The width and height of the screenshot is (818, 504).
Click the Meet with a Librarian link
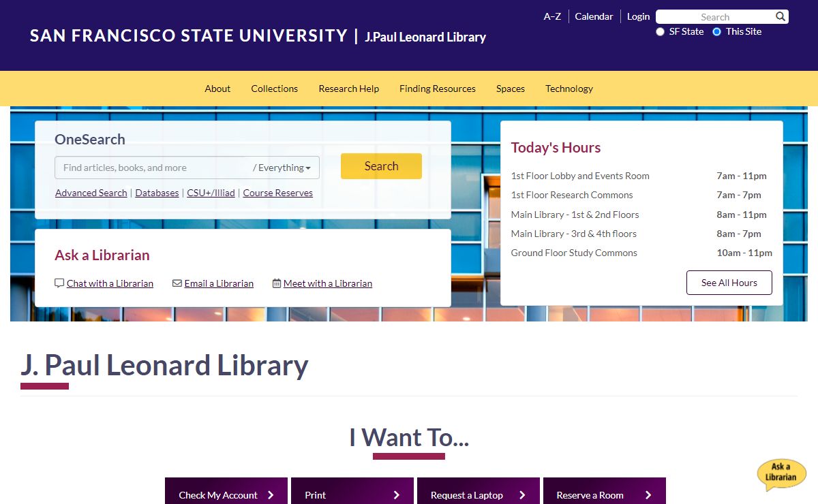pos(328,283)
